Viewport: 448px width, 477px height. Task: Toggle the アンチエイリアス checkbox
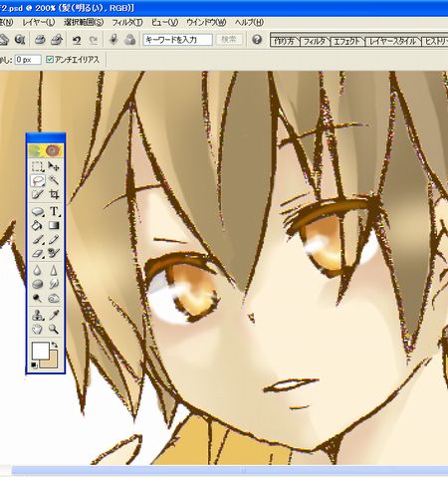(50, 60)
